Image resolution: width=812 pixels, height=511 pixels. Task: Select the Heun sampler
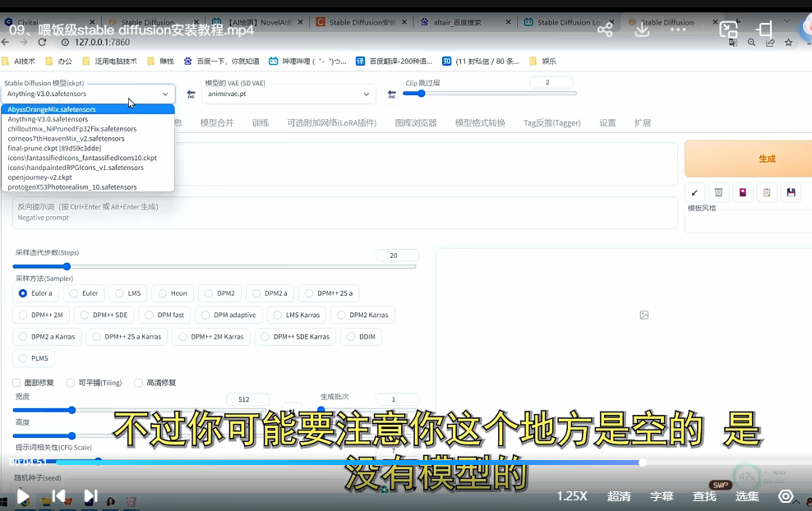pos(173,293)
